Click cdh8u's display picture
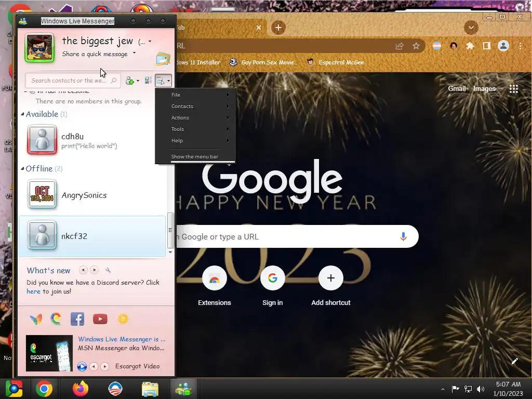The width and height of the screenshot is (532, 399). point(42,139)
